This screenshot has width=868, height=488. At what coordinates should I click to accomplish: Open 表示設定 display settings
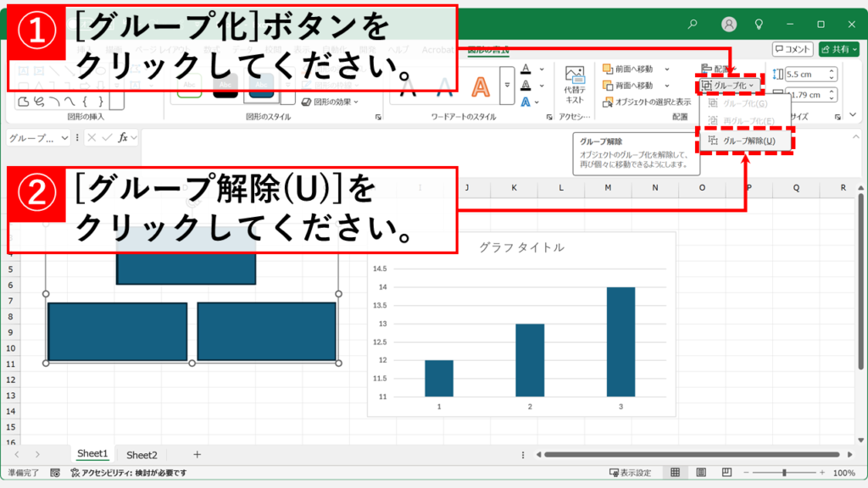(x=631, y=473)
